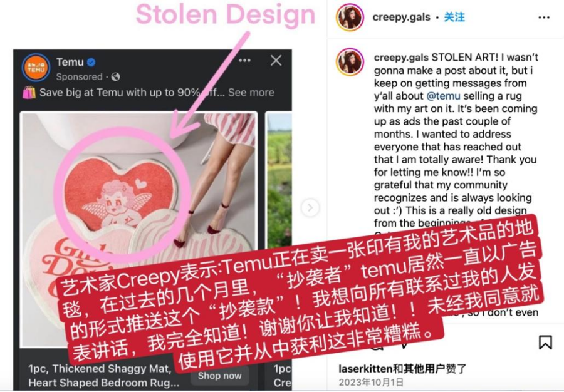This screenshot has width=564, height=392.
Task: Click the globe public-audience icon
Action: (x=115, y=76)
